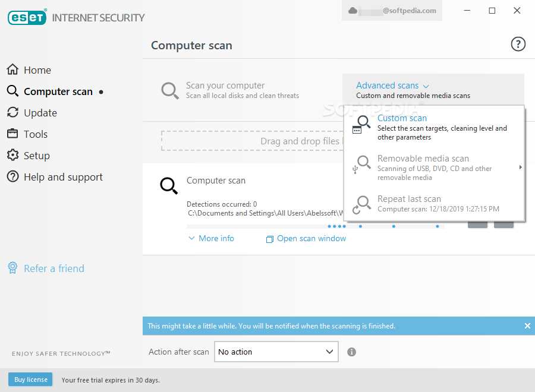Viewport: 535px width, 392px height.
Task: Click the Help and support question icon
Action: 12,176
